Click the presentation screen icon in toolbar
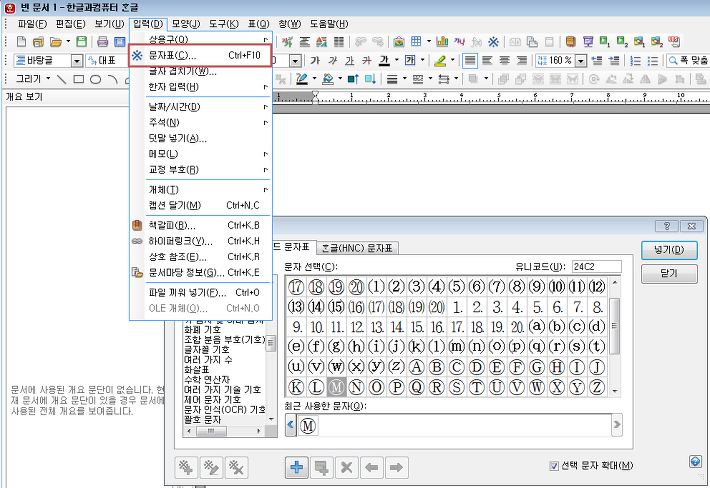 pyautogui.click(x=588, y=42)
